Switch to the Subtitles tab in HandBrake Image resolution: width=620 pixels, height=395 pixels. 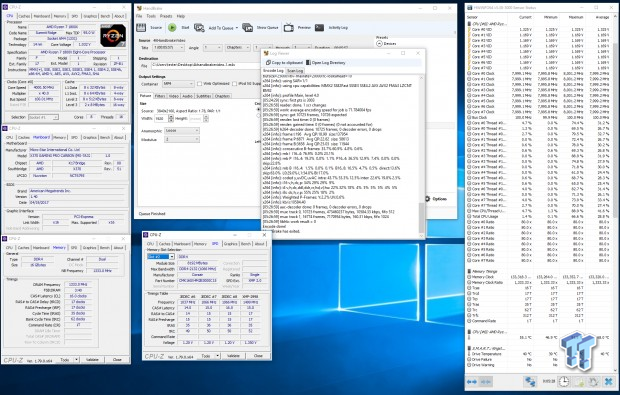point(204,96)
